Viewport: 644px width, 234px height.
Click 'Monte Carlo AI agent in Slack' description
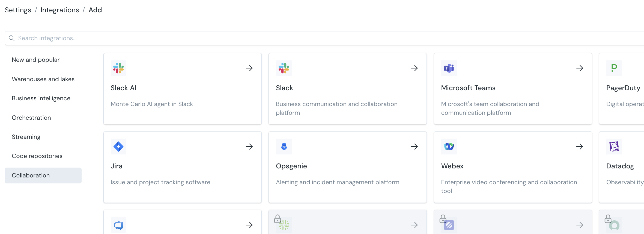pos(152,104)
